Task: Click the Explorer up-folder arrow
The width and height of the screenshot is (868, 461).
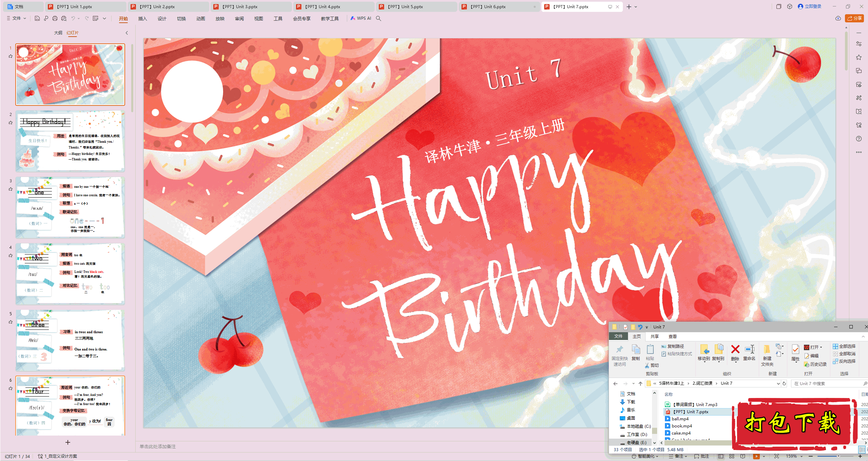Action: coord(640,383)
